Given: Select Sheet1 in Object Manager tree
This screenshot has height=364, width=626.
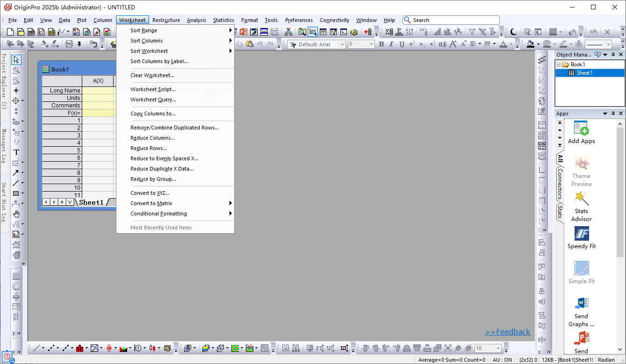Looking at the screenshot, I should tap(584, 72).
